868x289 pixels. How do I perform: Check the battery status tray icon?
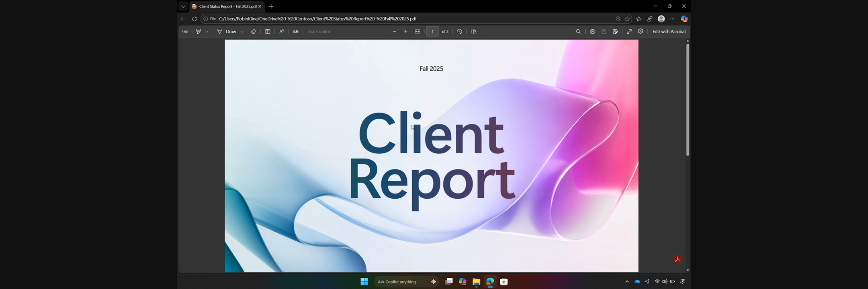tap(672, 282)
